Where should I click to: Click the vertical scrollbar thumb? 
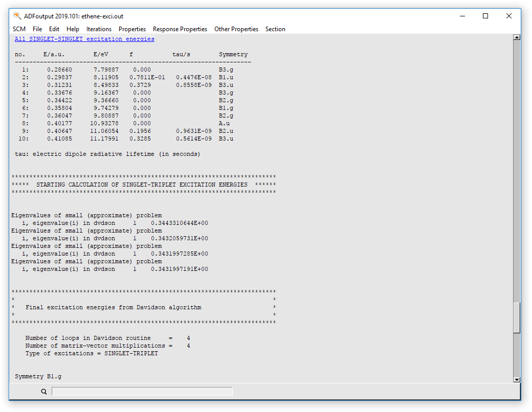tap(517, 318)
